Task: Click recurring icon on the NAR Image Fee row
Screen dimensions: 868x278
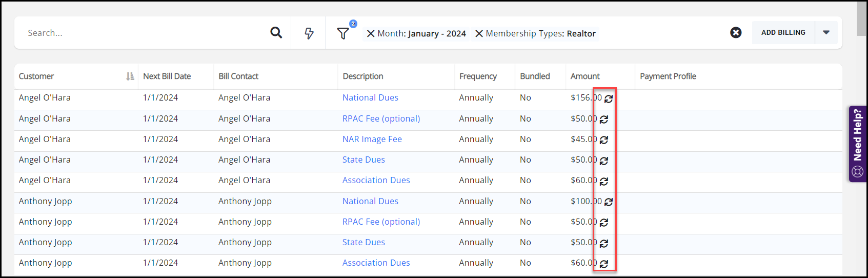Action: click(x=604, y=140)
